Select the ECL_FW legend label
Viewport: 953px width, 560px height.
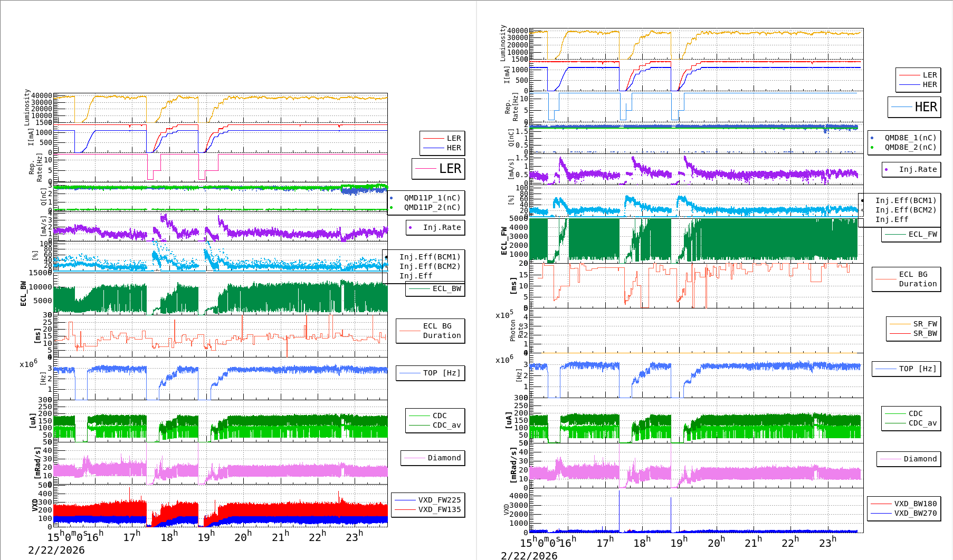pos(922,234)
